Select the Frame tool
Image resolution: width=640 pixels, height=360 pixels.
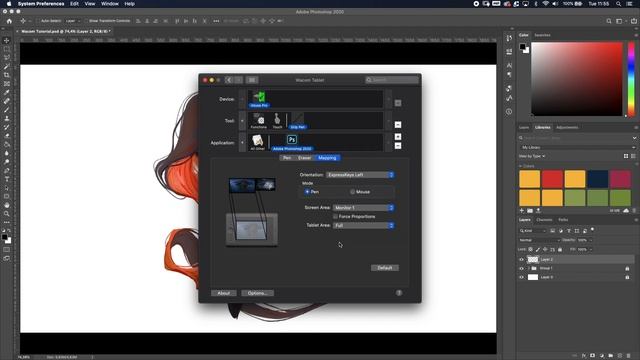[x=7, y=84]
